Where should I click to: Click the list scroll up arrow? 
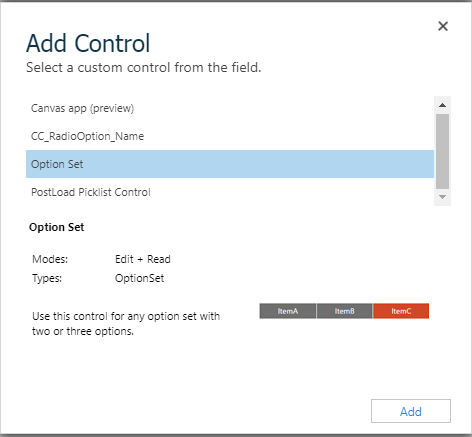click(442, 105)
